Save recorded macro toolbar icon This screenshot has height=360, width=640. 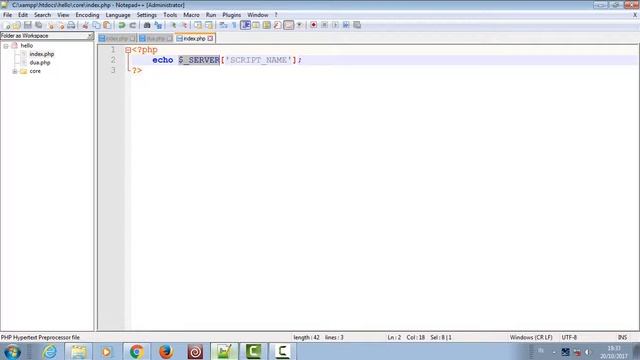357,25
